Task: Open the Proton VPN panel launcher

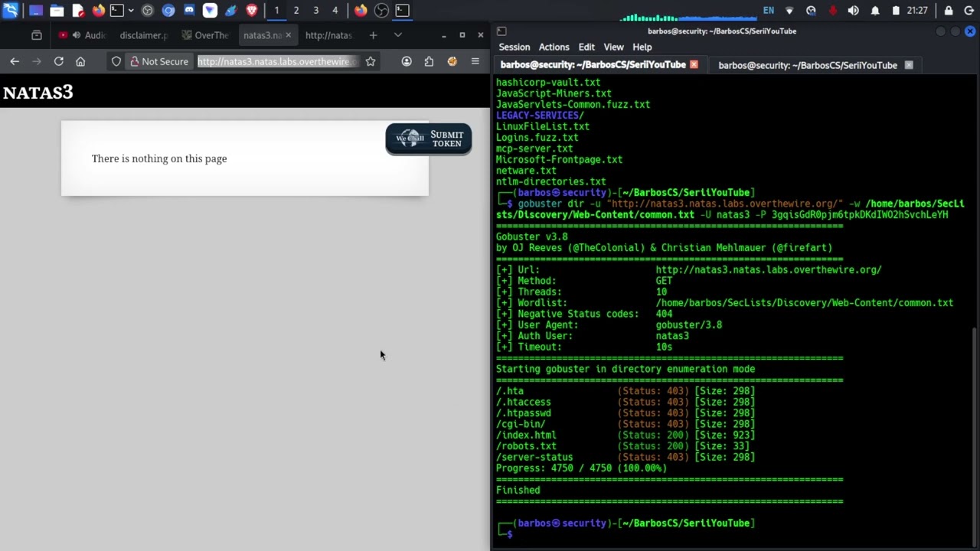Action: (210, 11)
